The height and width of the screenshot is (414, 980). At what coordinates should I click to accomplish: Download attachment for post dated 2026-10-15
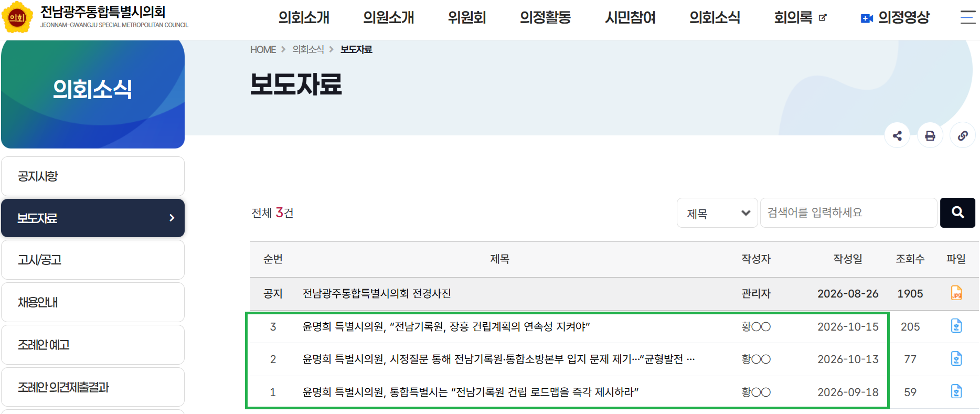pos(956,326)
